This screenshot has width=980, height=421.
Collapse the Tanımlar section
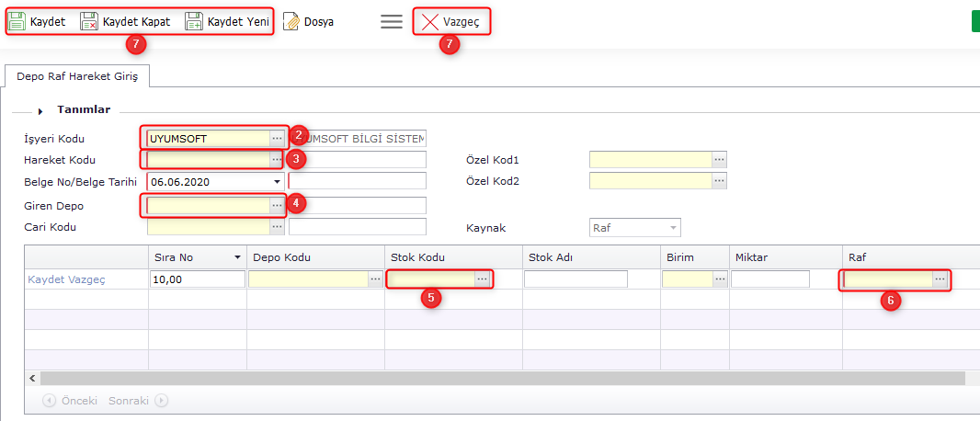click(40, 110)
